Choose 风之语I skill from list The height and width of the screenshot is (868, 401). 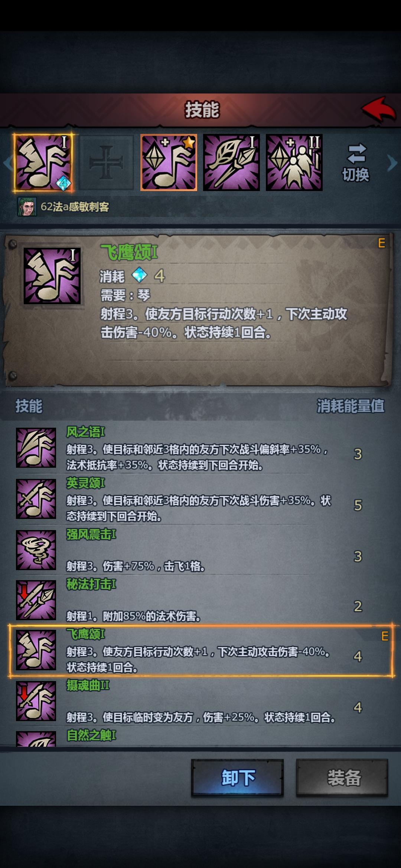coord(200,448)
